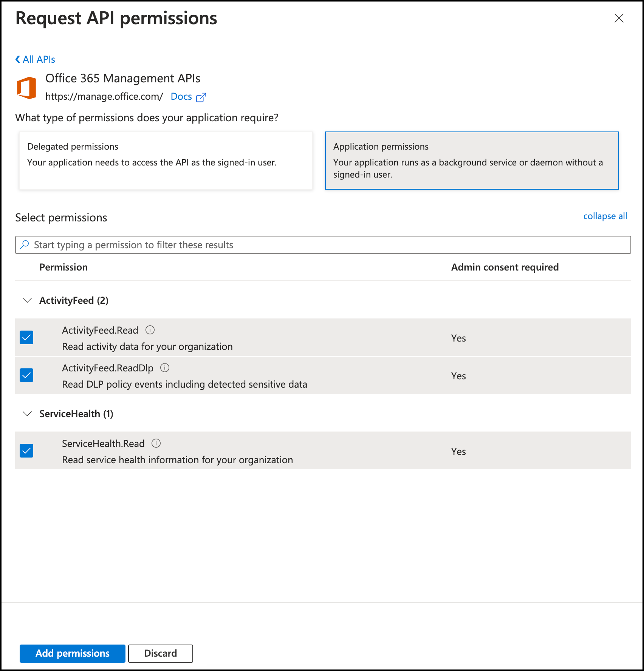The height and width of the screenshot is (671, 644).
Task: Uncheck the ActivityFeed.Read permission
Action: 26,337
